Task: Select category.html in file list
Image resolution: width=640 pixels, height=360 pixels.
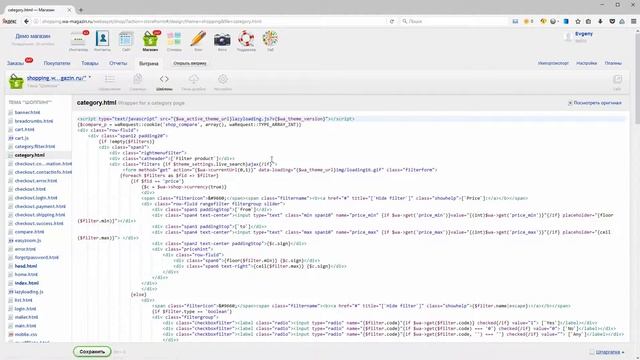Action: pyautogui.click(x=30, y=155)
